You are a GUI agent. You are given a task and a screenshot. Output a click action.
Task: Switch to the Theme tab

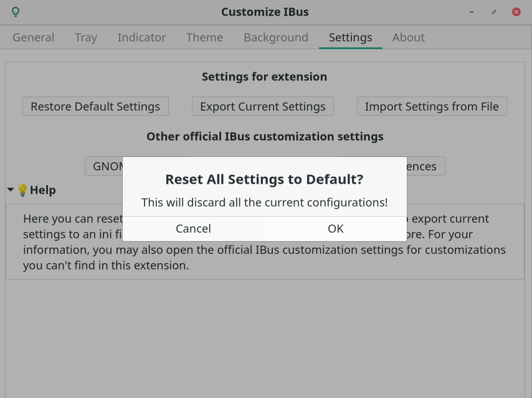pos(204,37)
